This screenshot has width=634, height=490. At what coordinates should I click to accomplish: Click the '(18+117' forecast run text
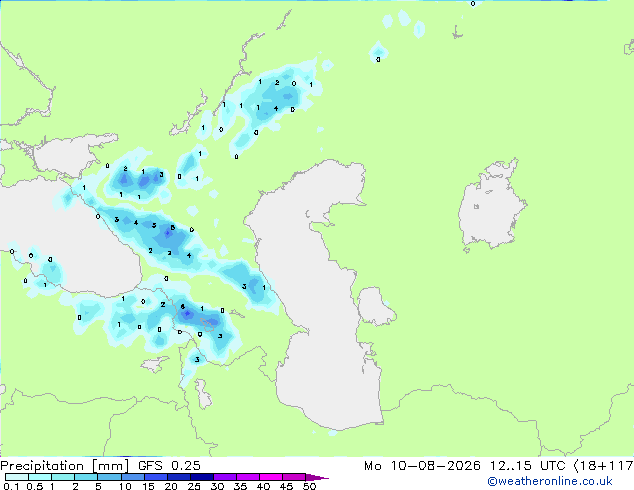(x=604, y=466)
